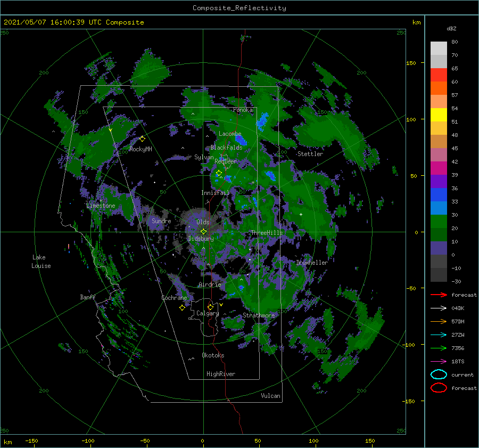Select the Drumheller label
Screen dimensions: 479x448
point(312,263)
